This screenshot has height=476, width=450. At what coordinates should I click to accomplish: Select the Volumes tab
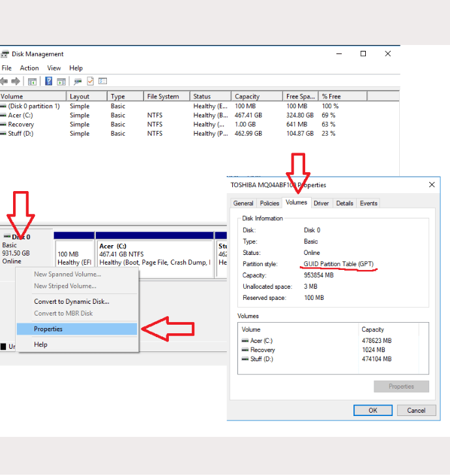[296, 203]
